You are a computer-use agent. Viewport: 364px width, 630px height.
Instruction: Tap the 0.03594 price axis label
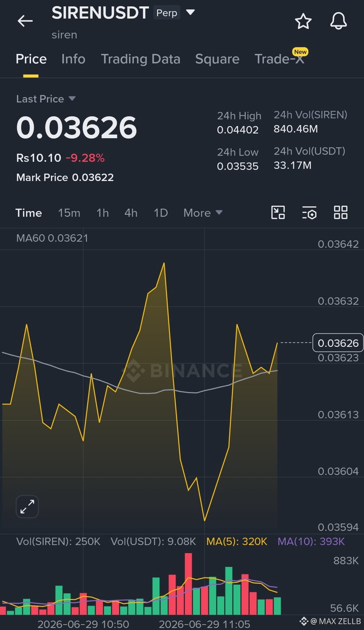pos(338,527)
